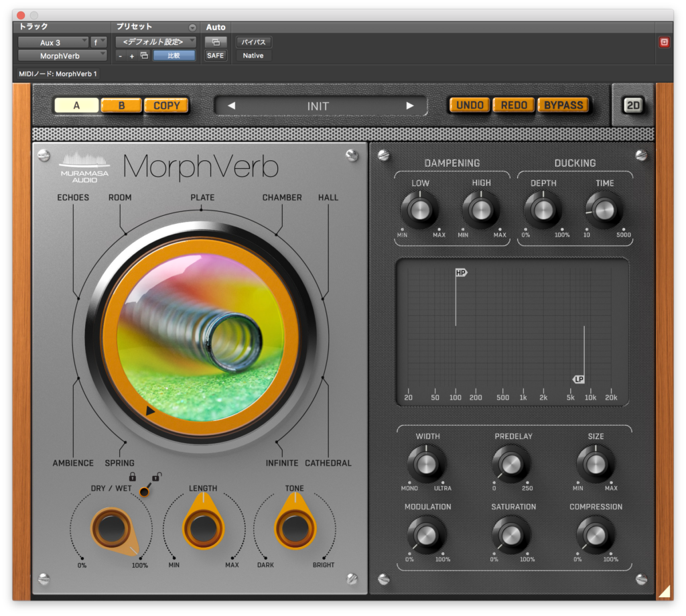Open the MorphVerb plug-in selector
Screen dimensions: 686x616
pos(60,56)
